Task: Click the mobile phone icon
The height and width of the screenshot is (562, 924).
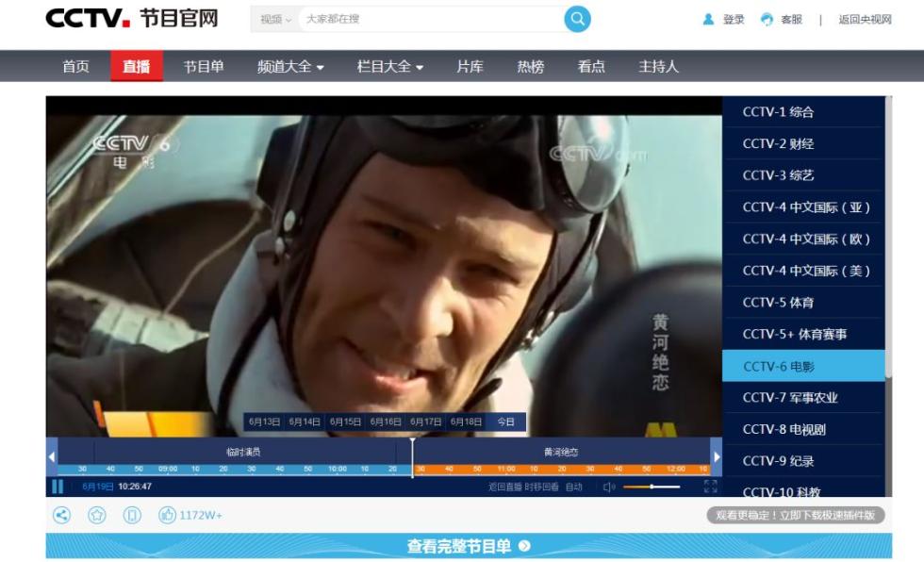Action: (x=132, y=515)
